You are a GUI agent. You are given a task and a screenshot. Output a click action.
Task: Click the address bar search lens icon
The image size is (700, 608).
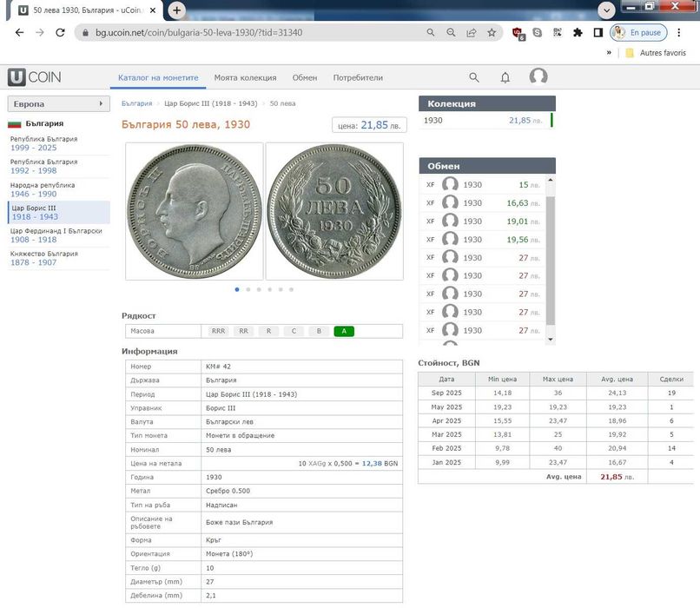(x=431, y=33)
